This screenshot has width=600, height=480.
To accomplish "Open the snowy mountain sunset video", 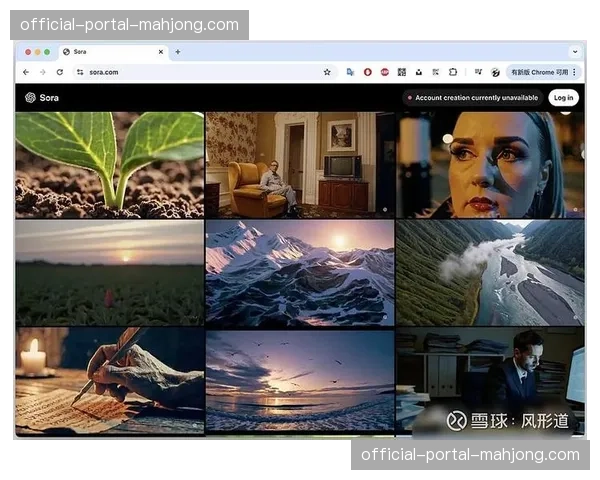I will click(300, 273).
